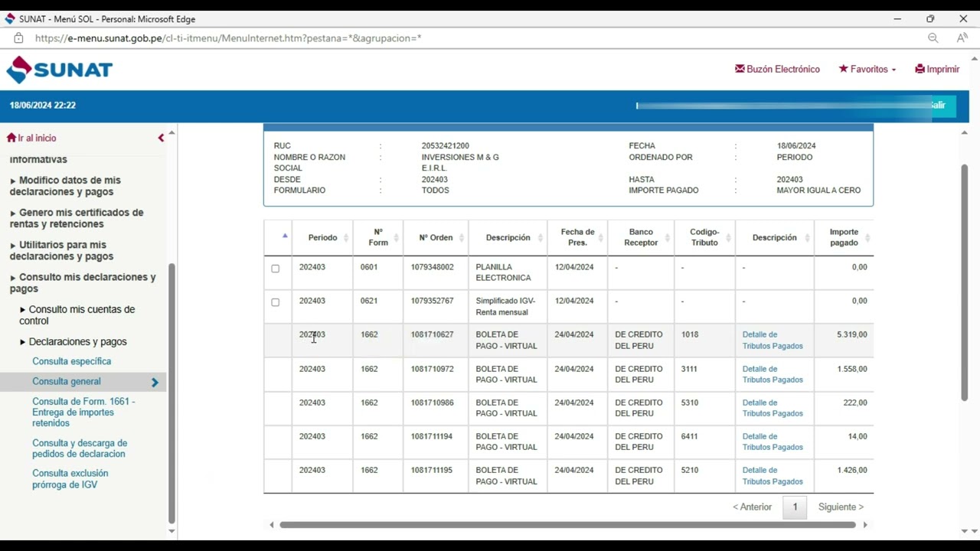Open Detalle de Tributos Pagados for 1081710986

773,408
